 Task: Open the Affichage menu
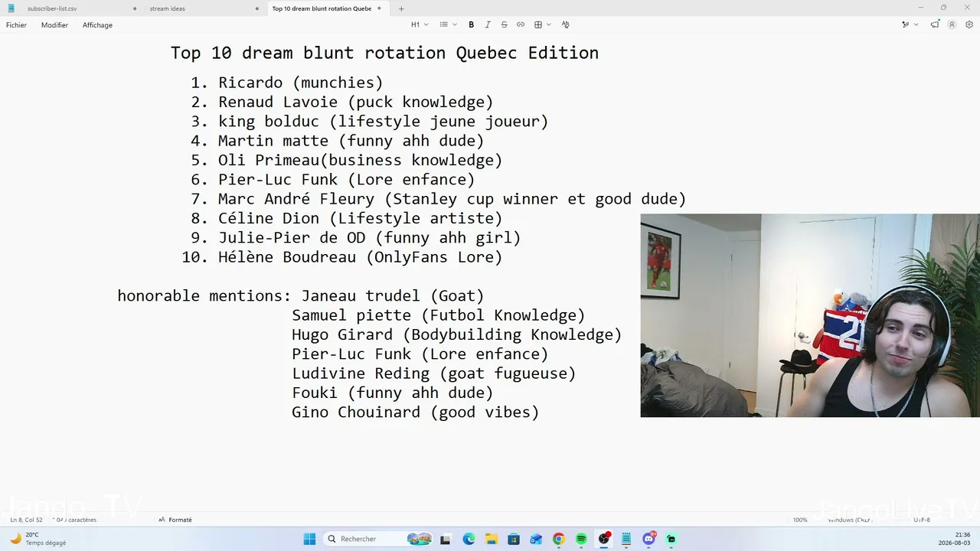97,25
